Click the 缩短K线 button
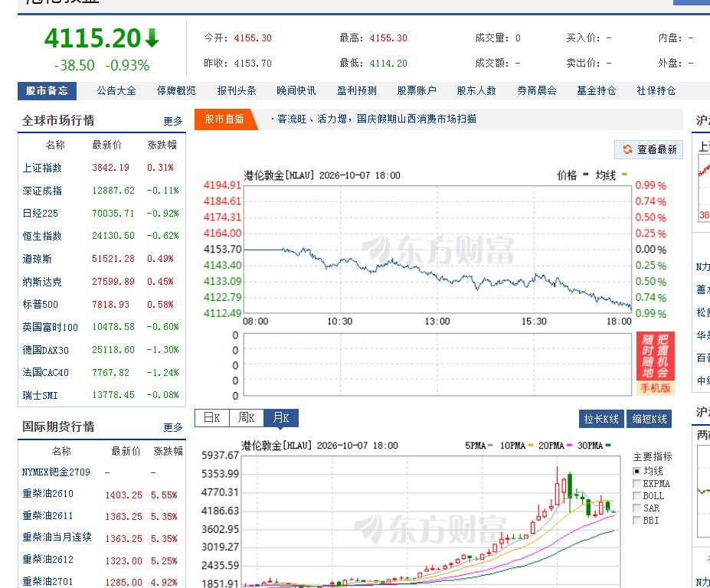710x588 pixels. pos(649,419)
